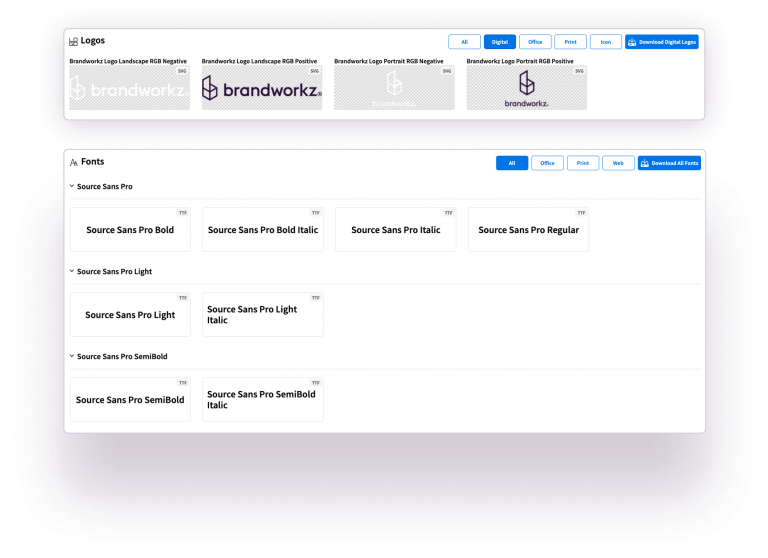Click TTF badge on Source Sans Pro Light
Viewport: 768px width, 558px height.
[x=183, y=298]
